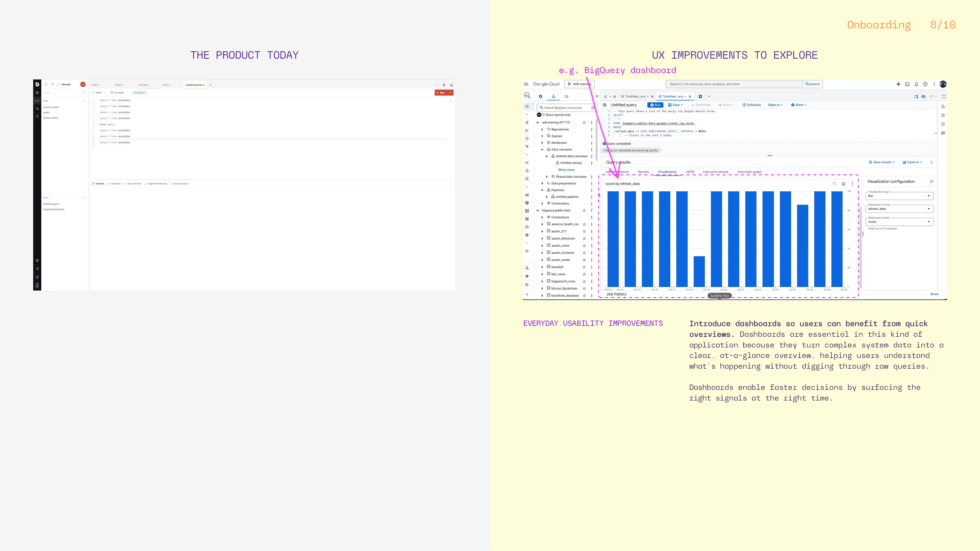Toggle the Show starred only switch
The height and width of the screenshot is (551, 980).
(x=541, y=115)
